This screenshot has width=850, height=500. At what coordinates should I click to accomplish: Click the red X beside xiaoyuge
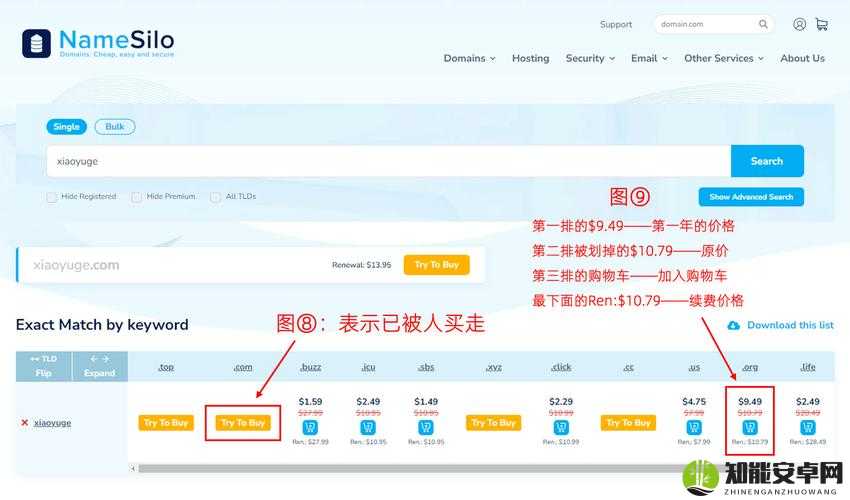pos(24,422)
